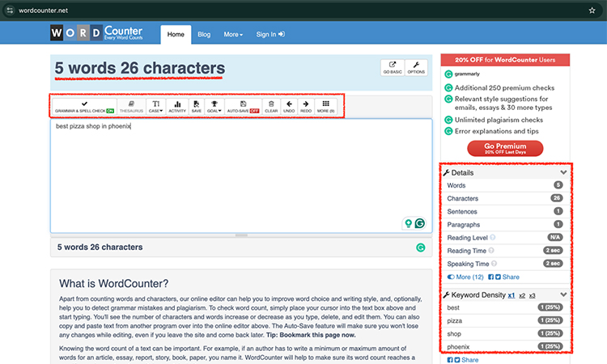Image resolution: width=607 pixels, height=364 pixels.
Task: Open the Case dropdown in toolbar
Action: click(x=155, y=106)
